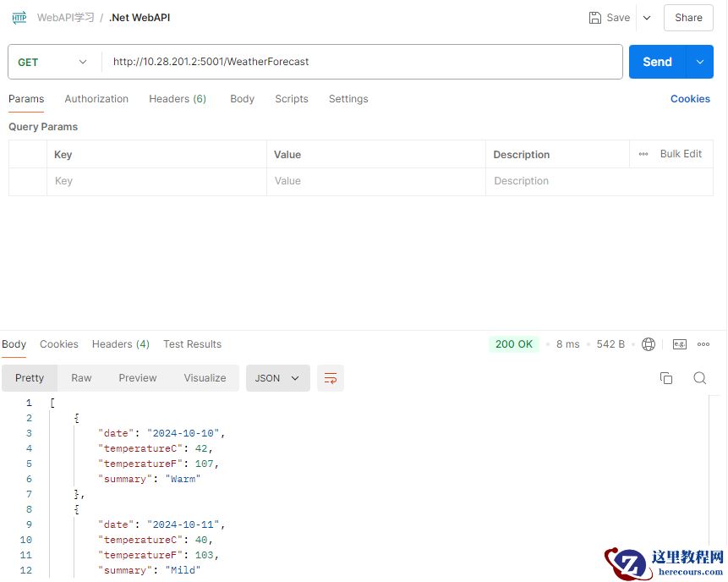Click the temperatureF value 103
728x582 pixels.
[204, 555]
